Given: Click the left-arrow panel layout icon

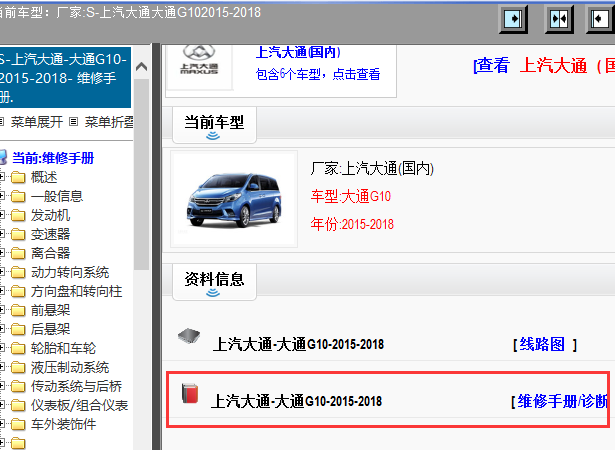Looking at the screenshot, I should pyautogui.click(x=600, y=18).
